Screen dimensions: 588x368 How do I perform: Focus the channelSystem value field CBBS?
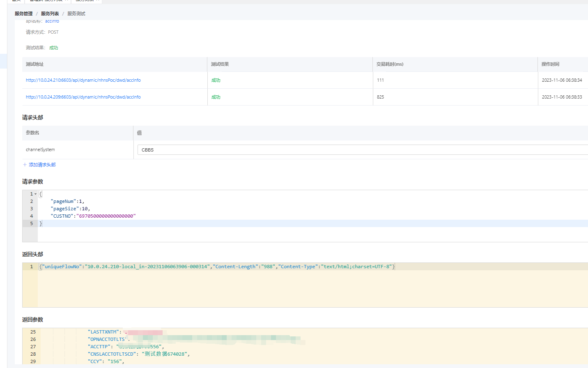click(x=363, y=150)
